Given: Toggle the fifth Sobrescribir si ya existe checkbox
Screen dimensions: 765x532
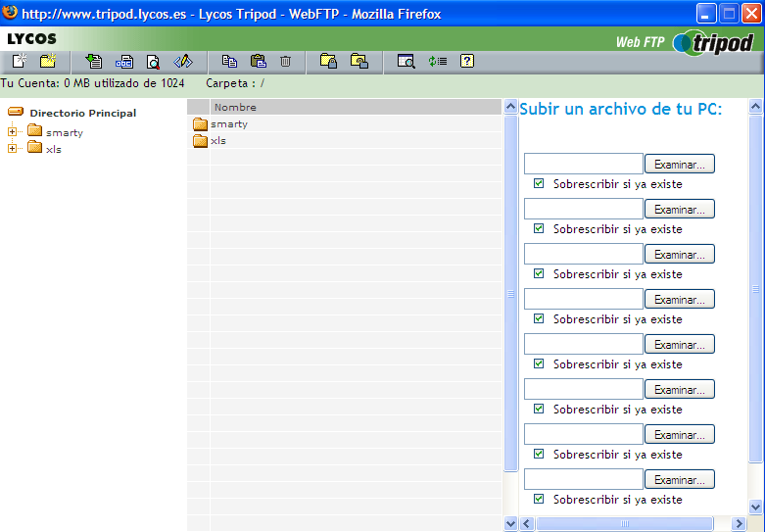Looking at the screenshot, I should click(x=539, y=363).
